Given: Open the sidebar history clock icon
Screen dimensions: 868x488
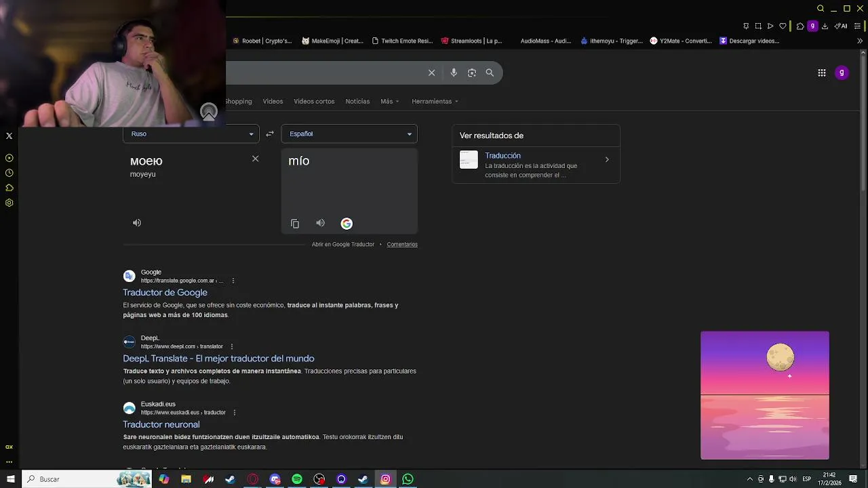Looking at the screenshot, I should pyautogui.click(x=9, y=173).
